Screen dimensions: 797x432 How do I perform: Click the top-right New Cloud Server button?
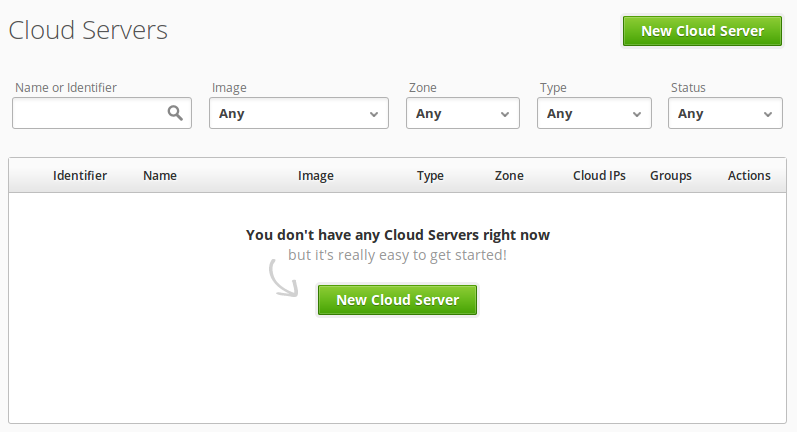coord(702,31)
